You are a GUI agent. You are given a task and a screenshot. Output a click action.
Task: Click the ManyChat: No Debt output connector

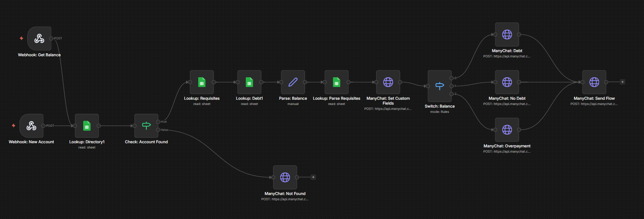click(x=519, y=82)
